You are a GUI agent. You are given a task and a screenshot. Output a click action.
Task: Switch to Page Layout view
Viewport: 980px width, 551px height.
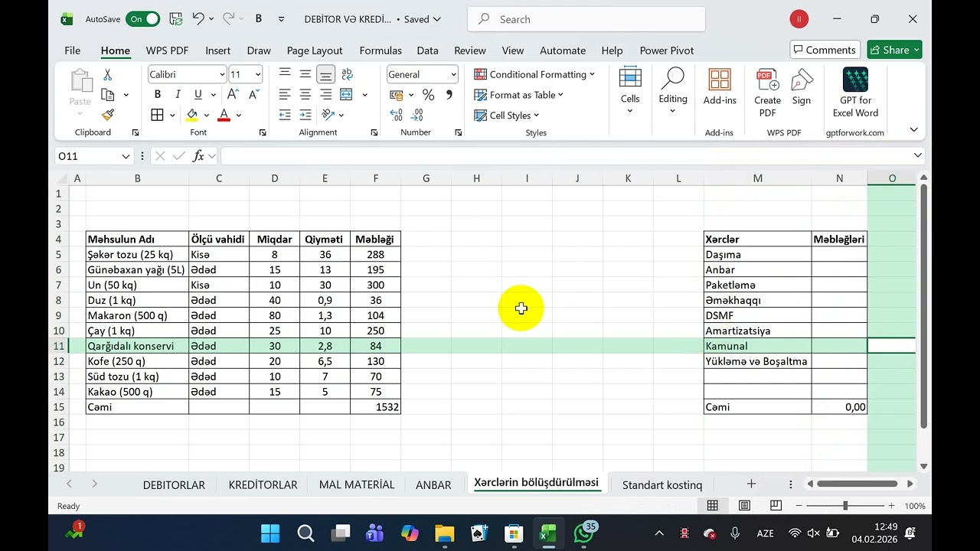click(x=744, y=506)
